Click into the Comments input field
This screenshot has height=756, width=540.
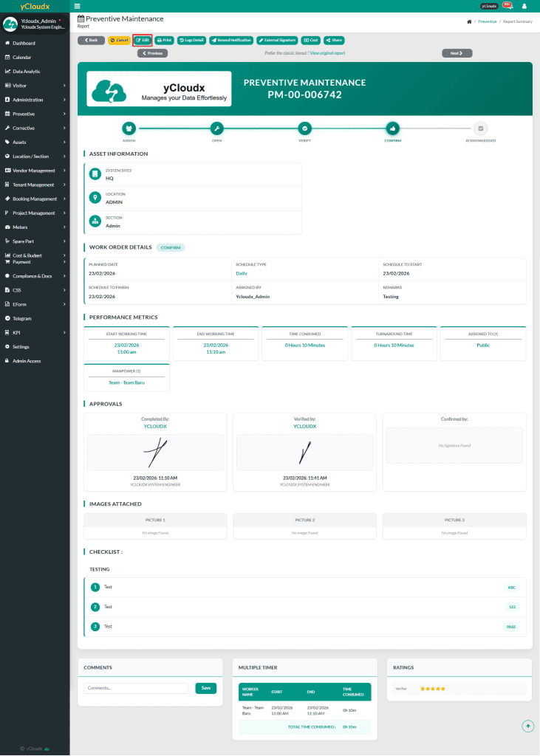point(136,688)
